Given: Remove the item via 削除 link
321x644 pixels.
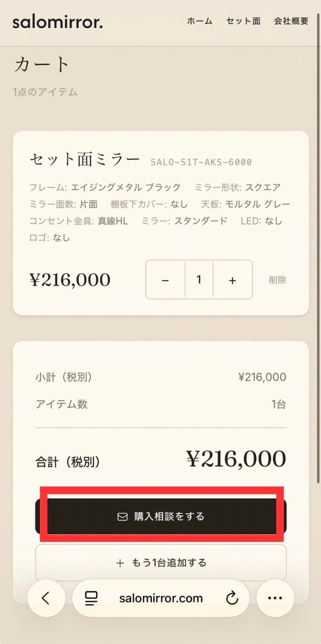Looking at the screenshot, I should tap(278, 280).
